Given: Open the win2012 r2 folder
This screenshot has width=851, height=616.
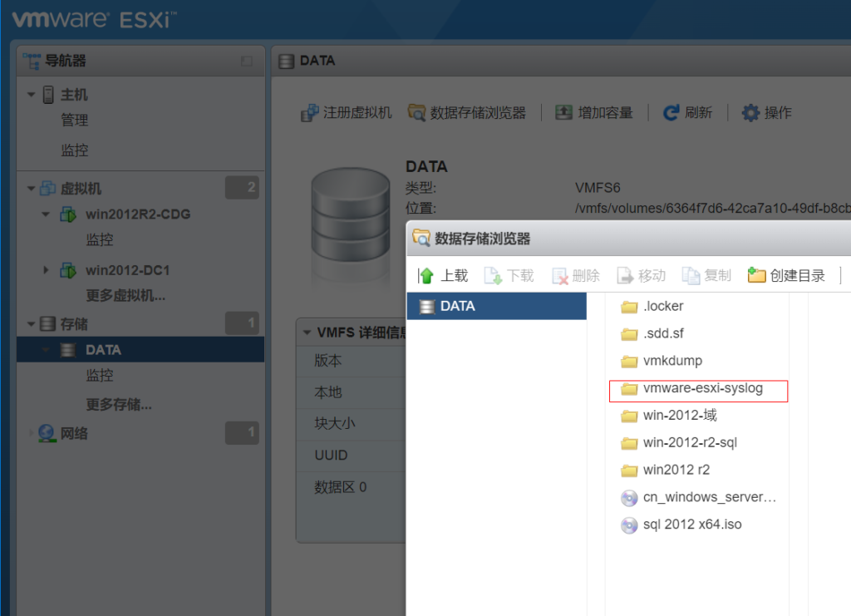Looking at the screenshot, I should click(665, 470).
